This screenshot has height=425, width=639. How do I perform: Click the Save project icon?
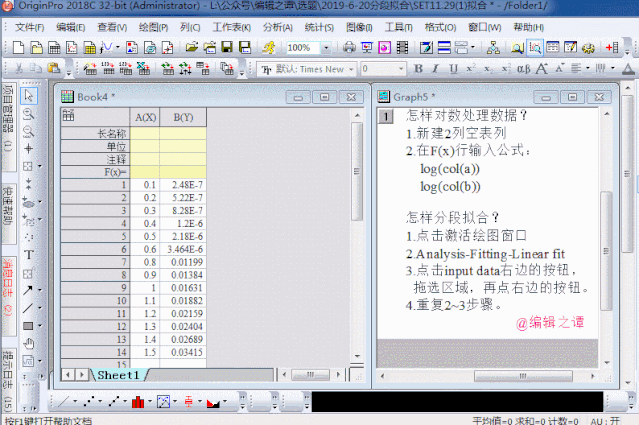point(228,47)
